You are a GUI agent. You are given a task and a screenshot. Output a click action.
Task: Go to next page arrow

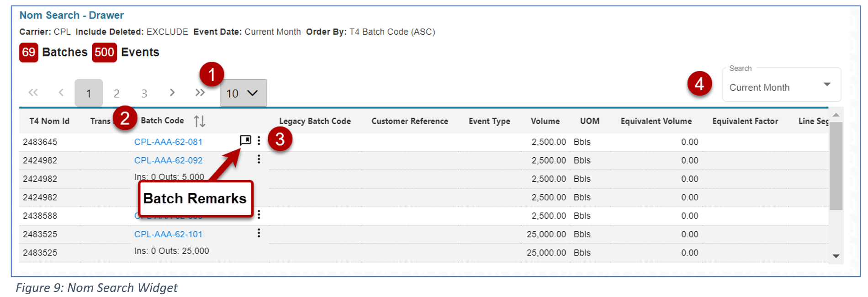(x=172, y=93)
